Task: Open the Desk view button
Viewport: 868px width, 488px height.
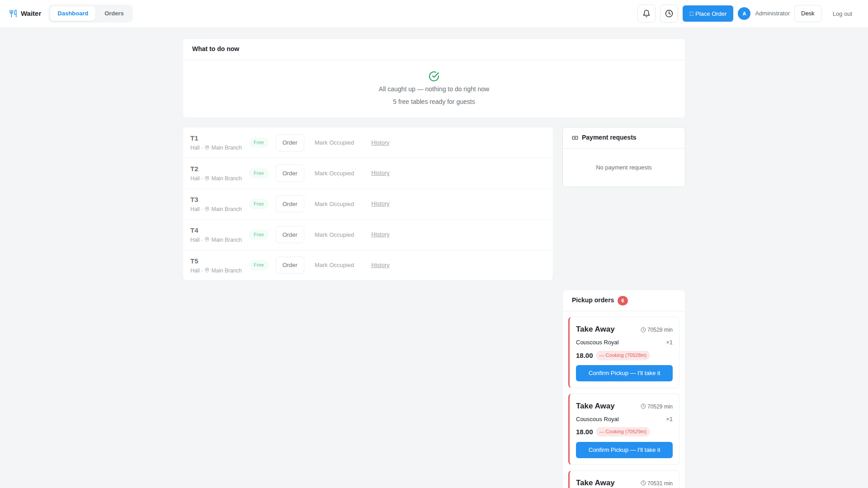Action: 808,14
